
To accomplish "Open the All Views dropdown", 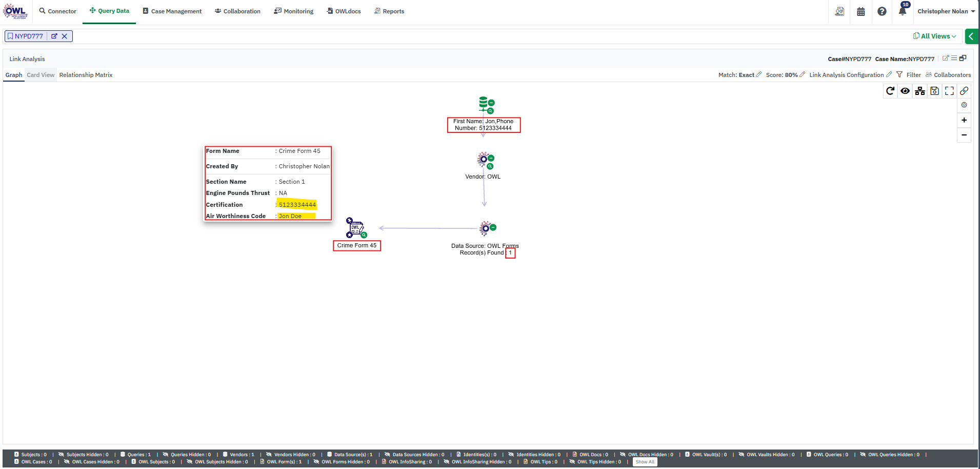I will pos(935,36).
